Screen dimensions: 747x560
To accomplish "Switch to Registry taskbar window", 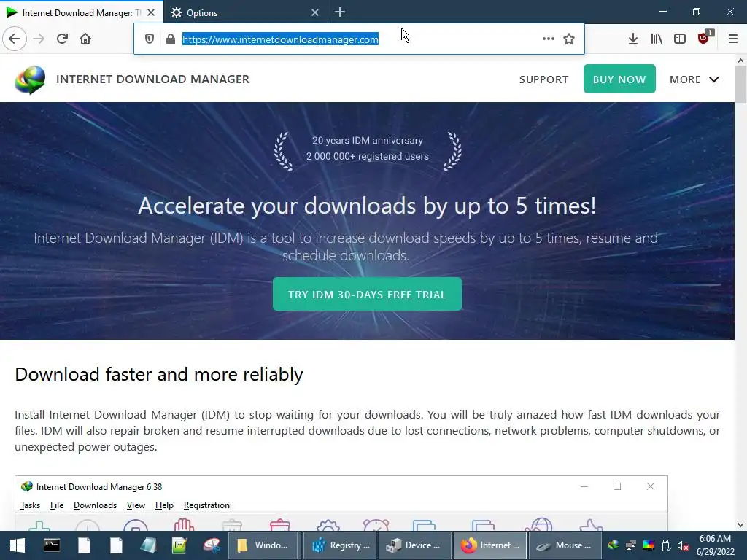I will click(340, 545).
